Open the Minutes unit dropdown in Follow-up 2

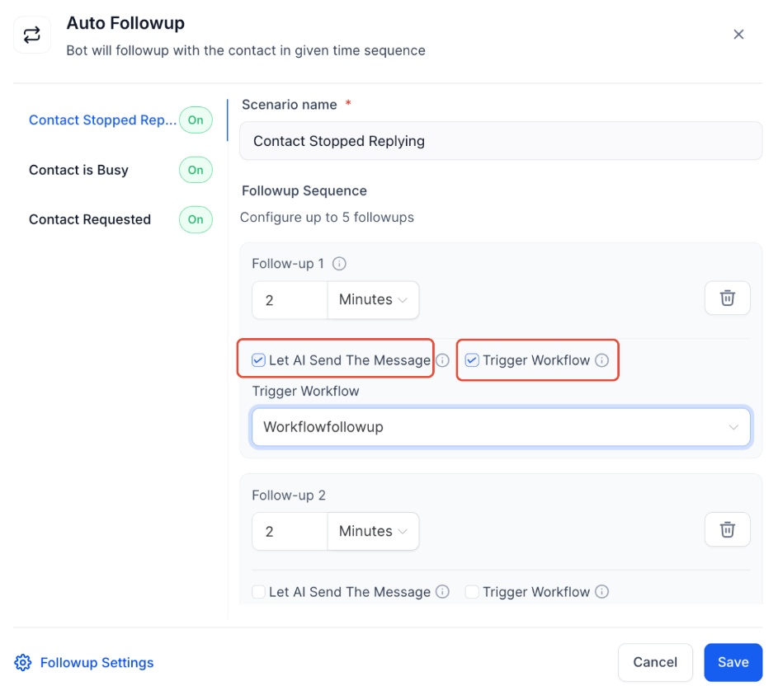click(x=373, y=532)
